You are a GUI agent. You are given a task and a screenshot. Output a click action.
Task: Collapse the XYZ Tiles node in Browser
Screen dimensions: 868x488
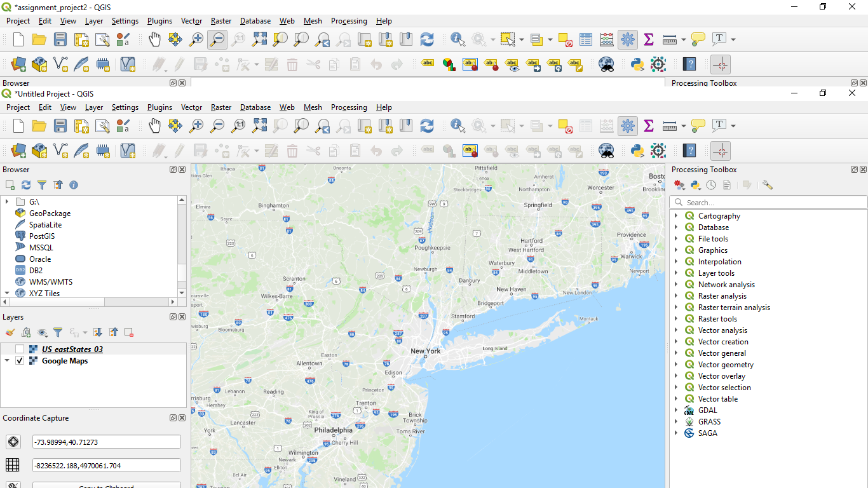[x=6, y=293]
